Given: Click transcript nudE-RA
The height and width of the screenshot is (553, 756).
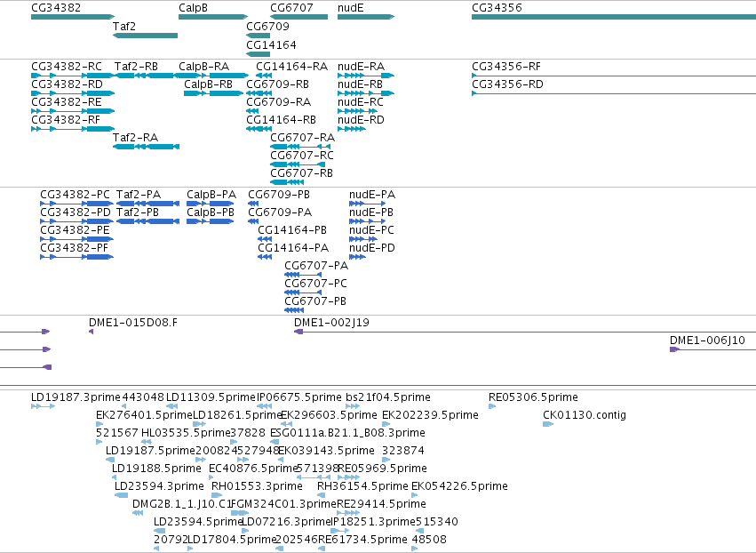Looking at the screenshot, I should pos(362,67).
